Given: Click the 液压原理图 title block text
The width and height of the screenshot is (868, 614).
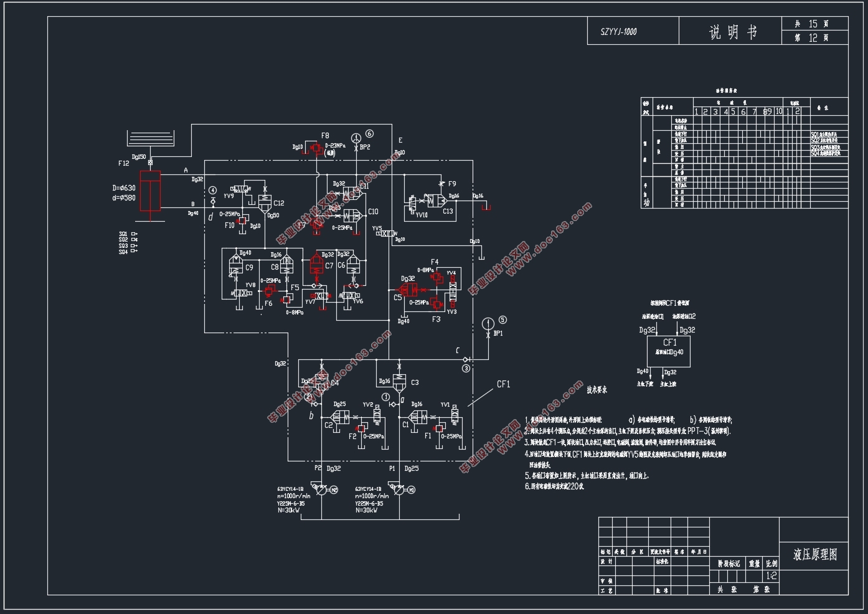Looking at the screenshot, I should (x=814, y=554).
